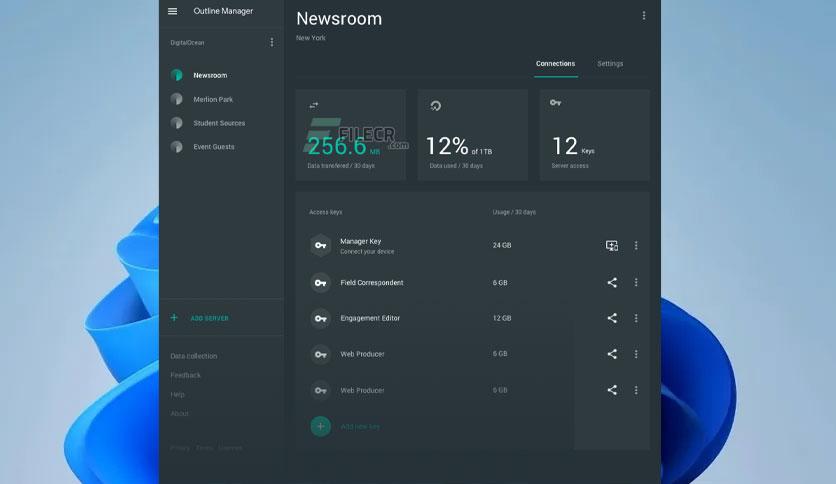Click the 12 GB usage for Engagement Editor

(x=502, y=318)
